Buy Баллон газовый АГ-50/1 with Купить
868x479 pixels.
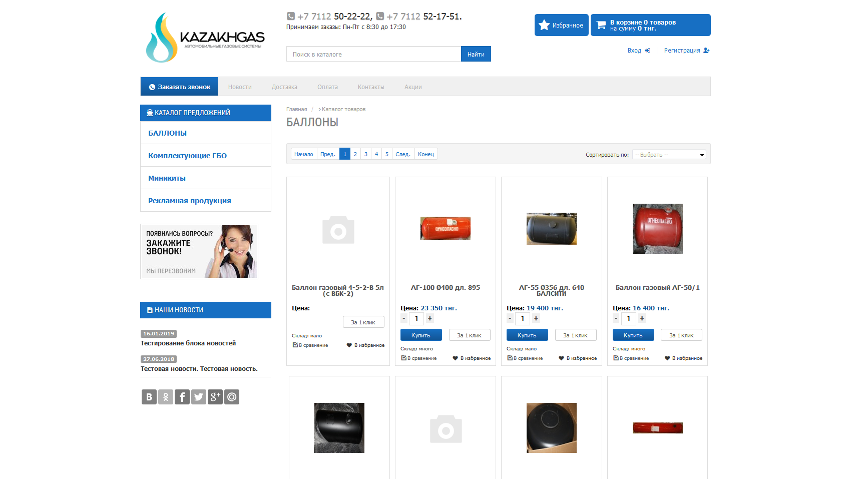pos(633,335)
